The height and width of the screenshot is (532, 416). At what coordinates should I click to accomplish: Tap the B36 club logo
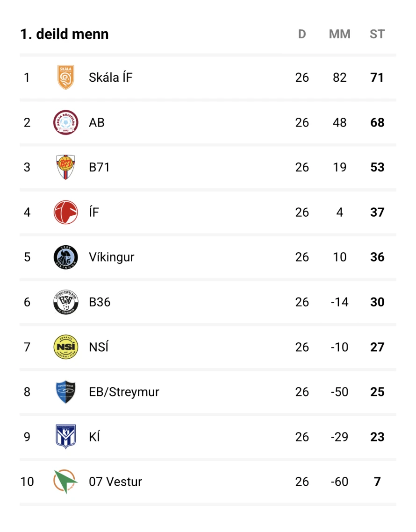click(65, 302)
